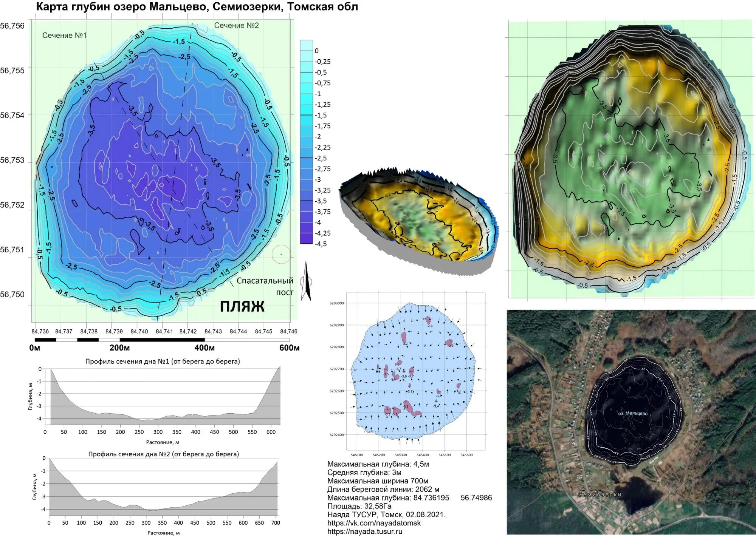The width and height of the screenshot is (756, 536).
Task: Click 'Расстояние, м' under profile №2
Action: (x=163, y=533)
